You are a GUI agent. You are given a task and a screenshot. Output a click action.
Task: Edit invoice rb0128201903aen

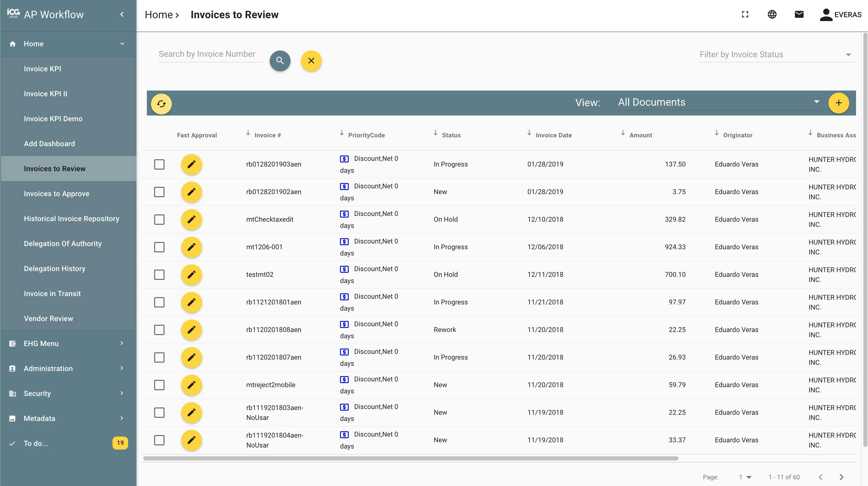click(x=191, y=164)
